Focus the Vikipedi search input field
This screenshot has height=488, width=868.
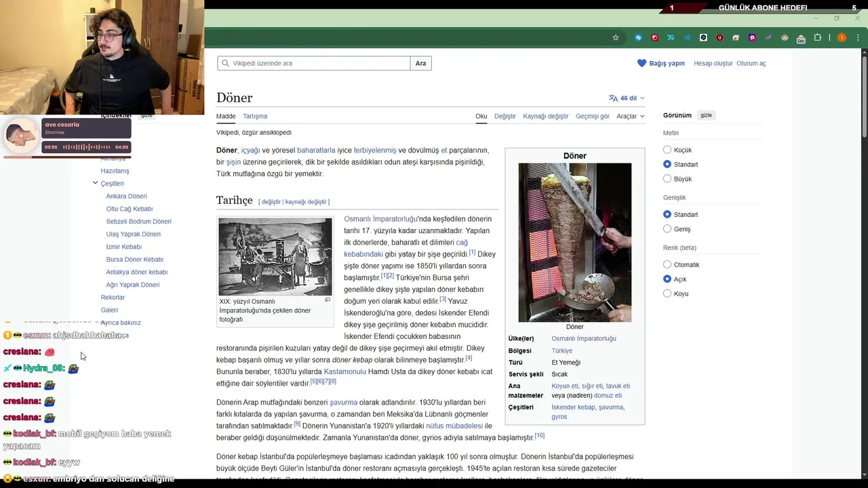point(314,63)
